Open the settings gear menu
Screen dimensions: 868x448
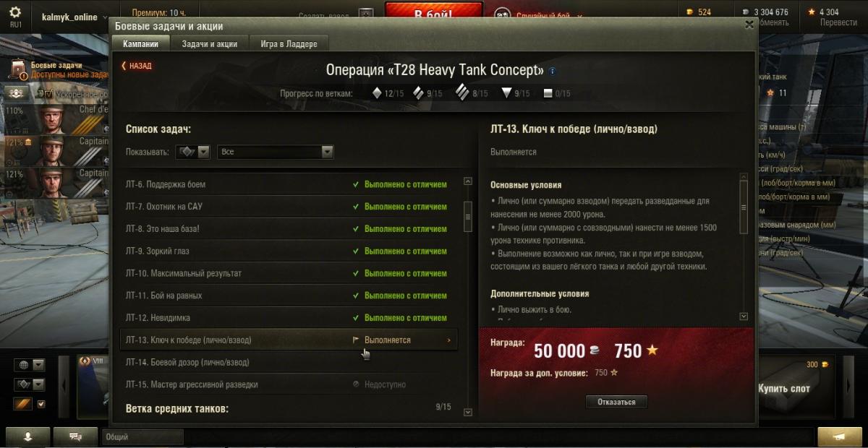click(16, 12)
